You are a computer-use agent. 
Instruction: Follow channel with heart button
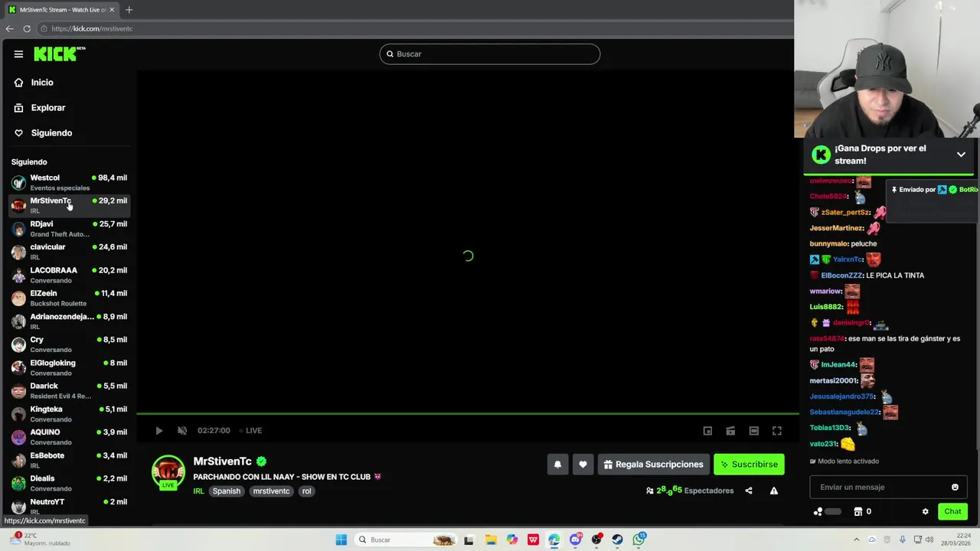point(583,465)
